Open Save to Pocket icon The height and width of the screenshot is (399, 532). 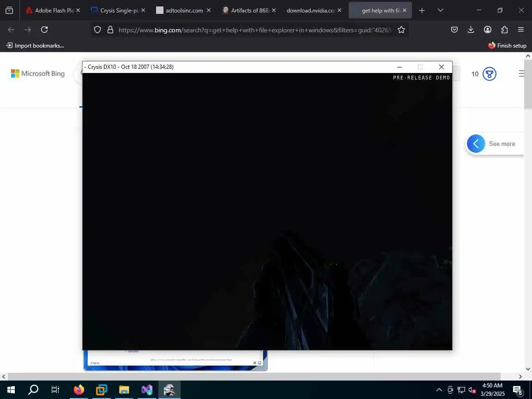pos(454,30)
